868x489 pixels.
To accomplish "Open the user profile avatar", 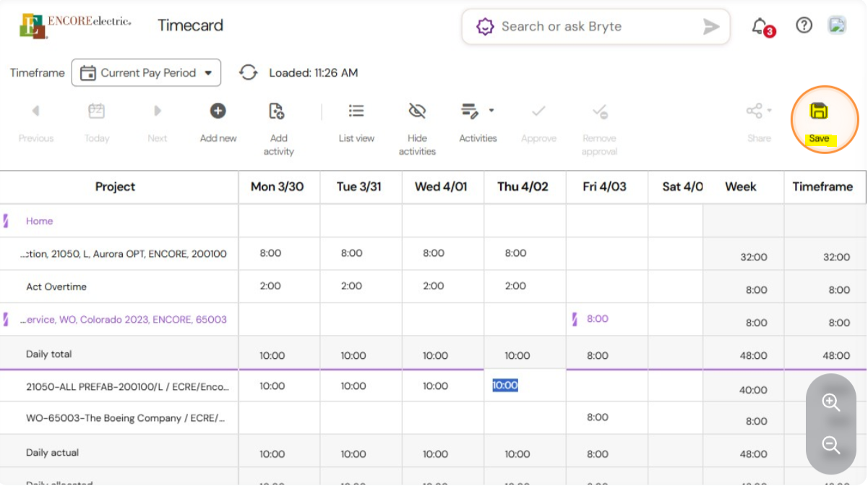I will [x=837, y=25].
